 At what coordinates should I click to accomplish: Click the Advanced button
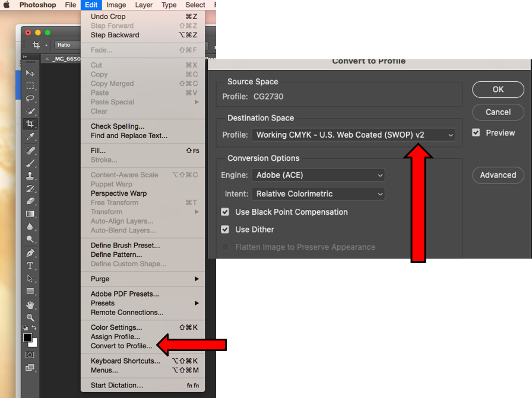tap(498, 175)
